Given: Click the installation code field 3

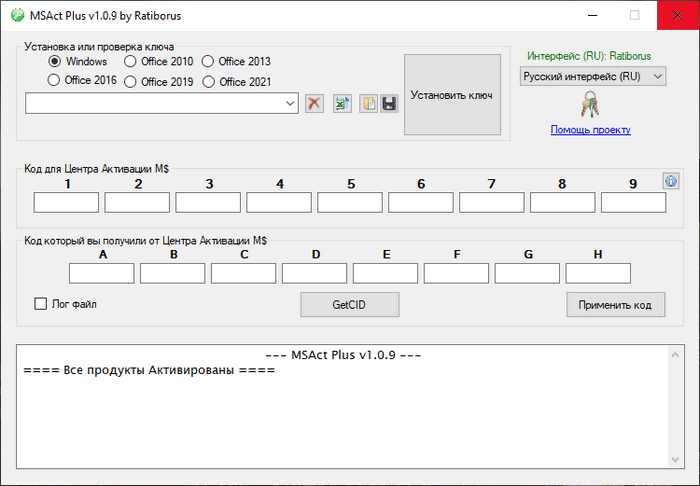Looking at the screenshot, I should [208, 203].
